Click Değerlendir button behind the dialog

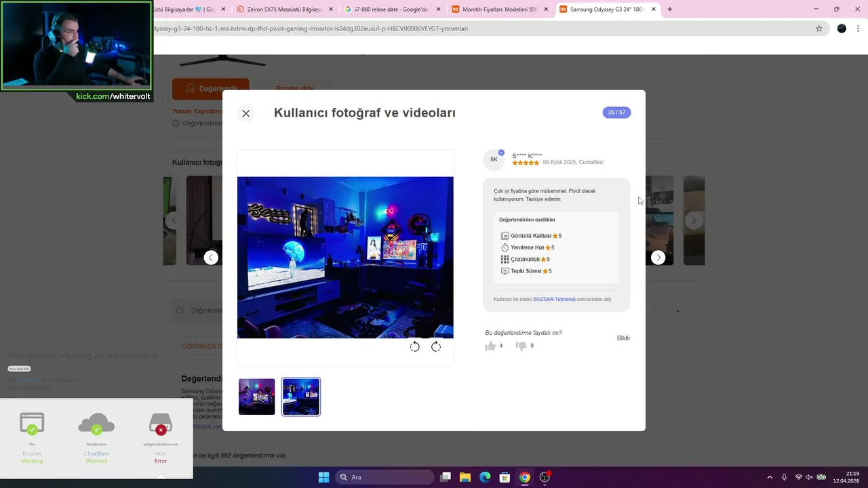click(210, 89)
